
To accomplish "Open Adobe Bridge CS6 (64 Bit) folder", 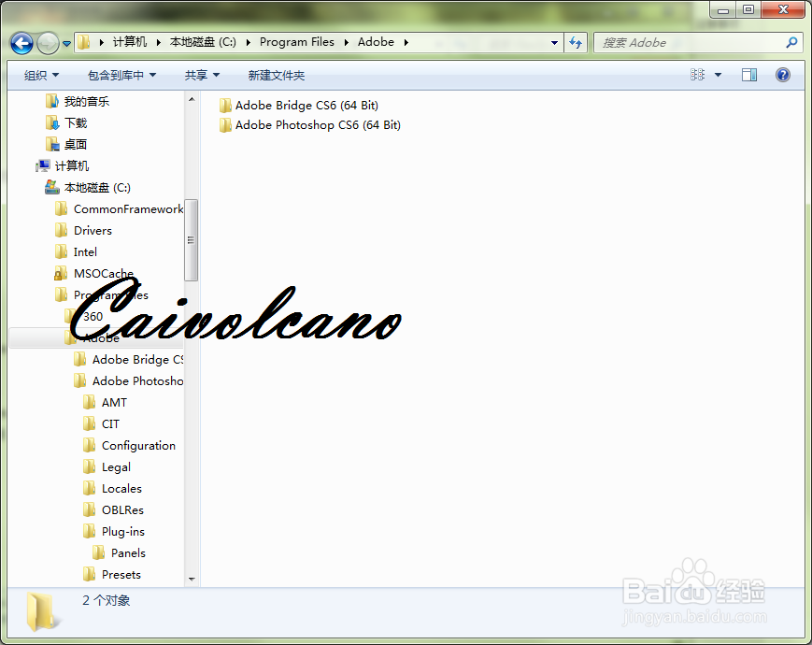I will click(x=299, y=106).
